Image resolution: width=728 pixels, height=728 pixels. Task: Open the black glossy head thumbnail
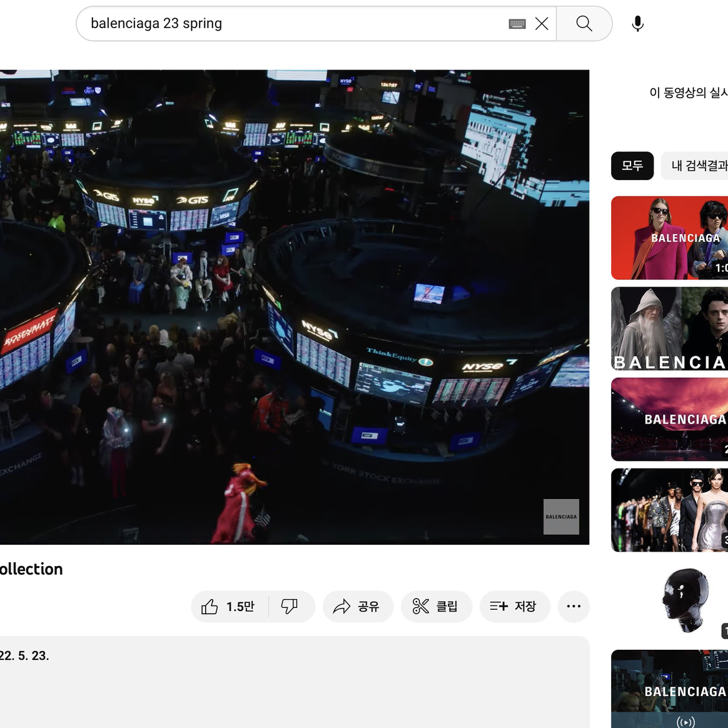point(669,601)
